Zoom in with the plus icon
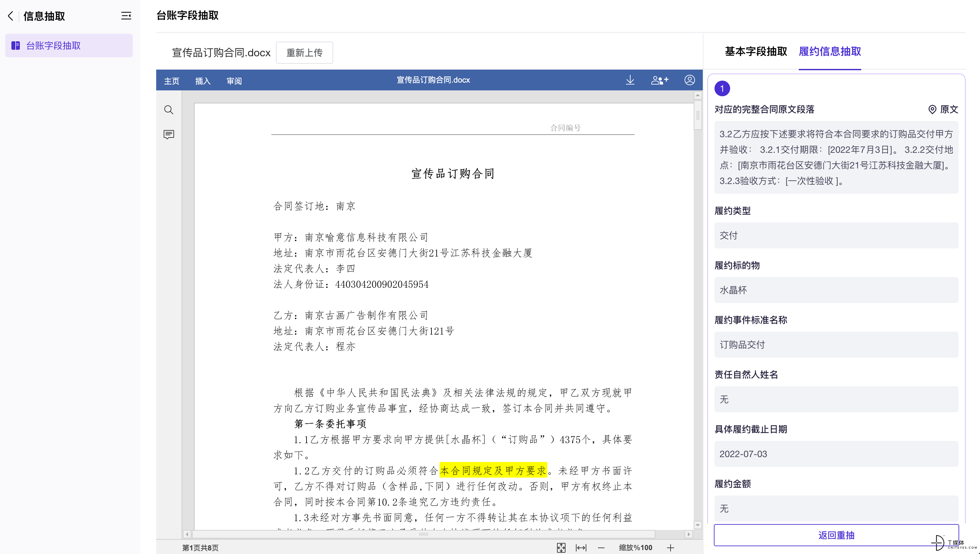980x554 pixels. 671,547
